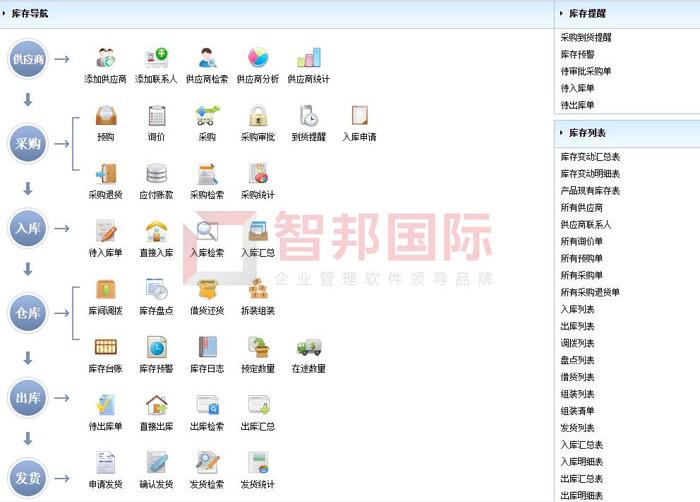Open the 所有供应商 list link

point(582,208)
